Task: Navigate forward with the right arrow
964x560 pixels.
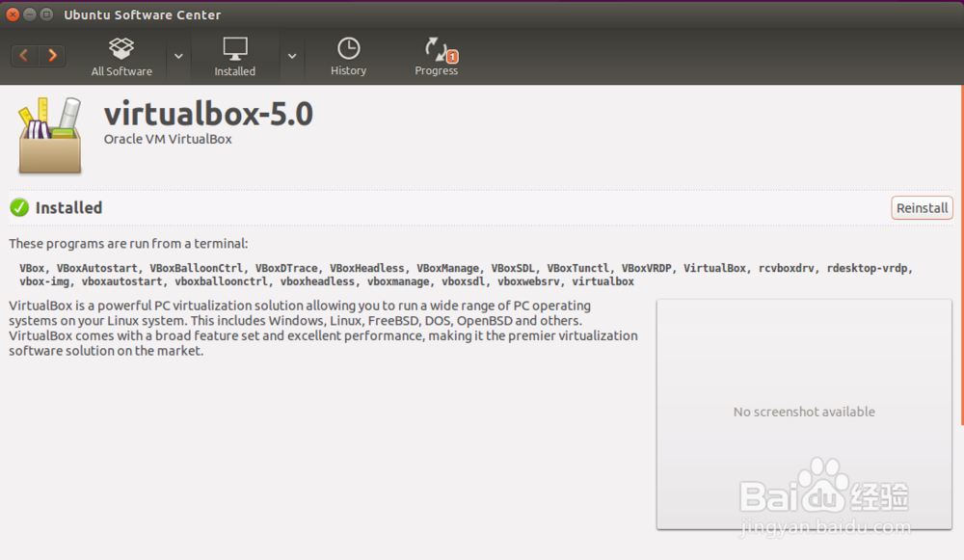Action: tap(53, 55)
